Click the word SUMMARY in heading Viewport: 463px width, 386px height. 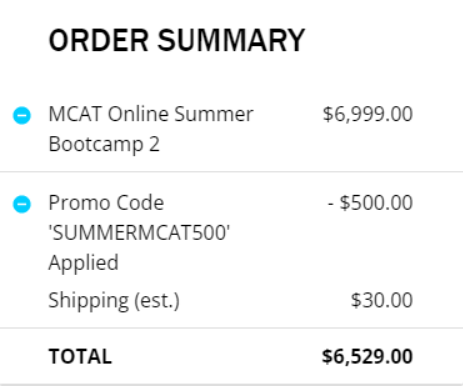click(x=231, y=40)
